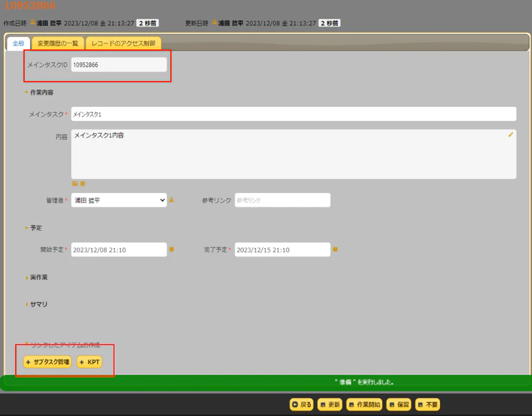
Task: Click the 不要 button
Action: pos(428,404)
